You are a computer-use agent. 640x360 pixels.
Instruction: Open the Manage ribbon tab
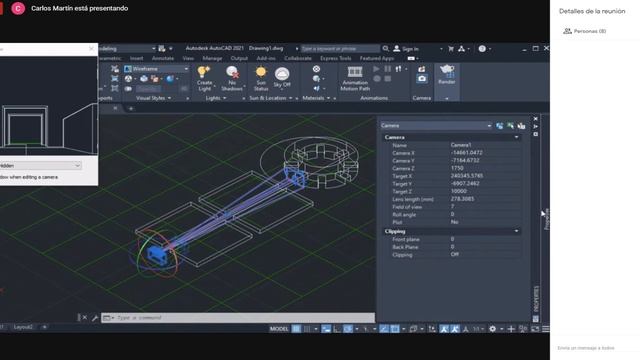click(212, 58)
